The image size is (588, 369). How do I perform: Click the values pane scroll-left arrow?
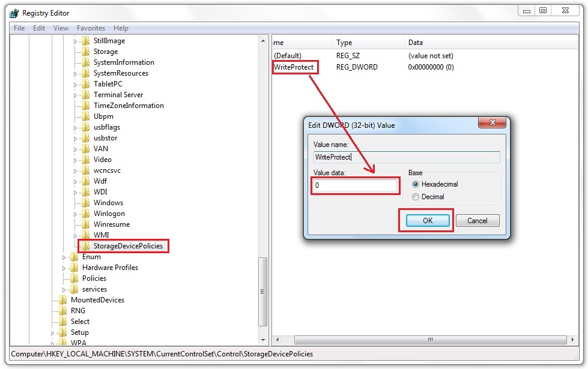point(277,340)
